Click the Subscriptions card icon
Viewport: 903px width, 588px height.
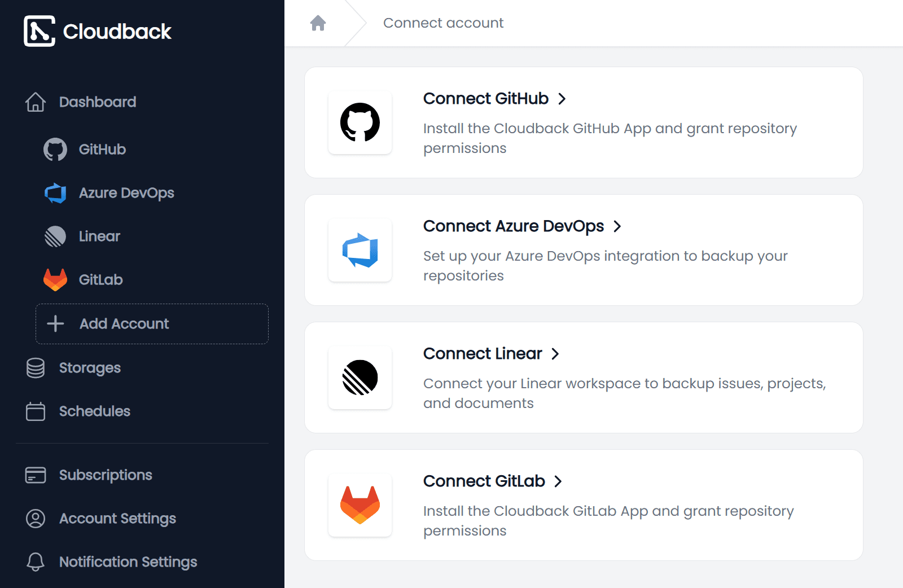click(x=36, y=475)
